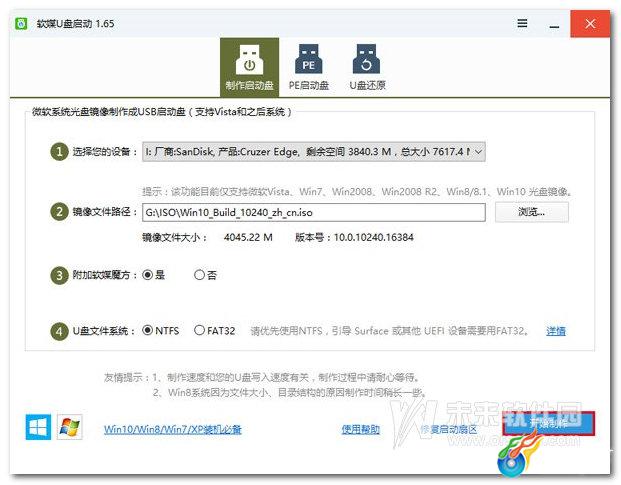Minimize the 软媒U盘启动 window
621x485 pixels.
tap(554, 24)
